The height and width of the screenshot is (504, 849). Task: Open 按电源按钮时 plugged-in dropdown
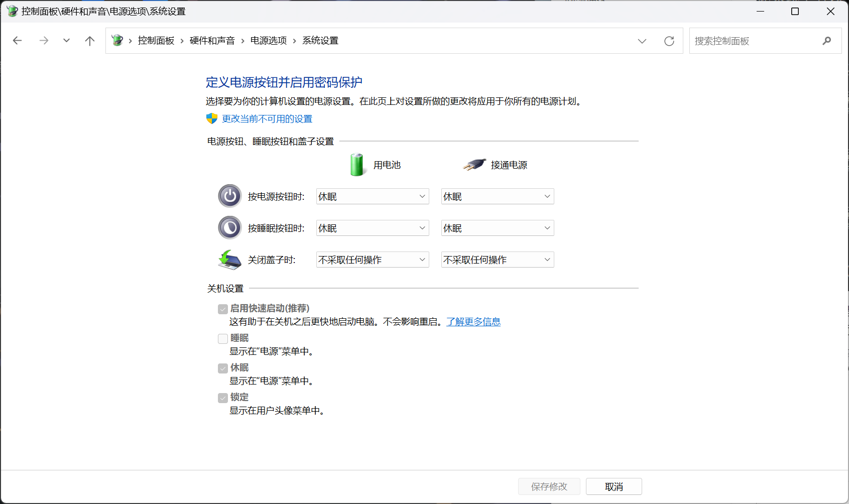click(x=498, y=196)
